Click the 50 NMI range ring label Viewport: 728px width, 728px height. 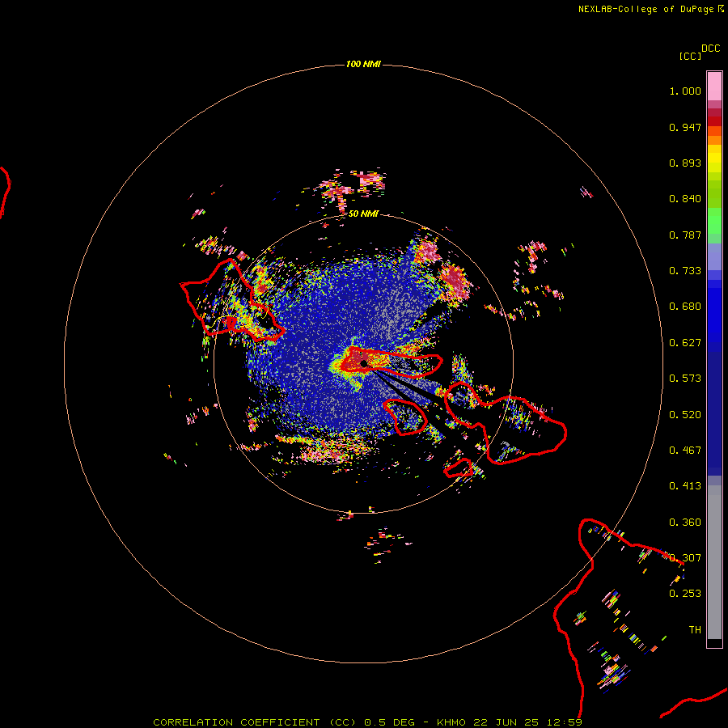tap(363, 214)
